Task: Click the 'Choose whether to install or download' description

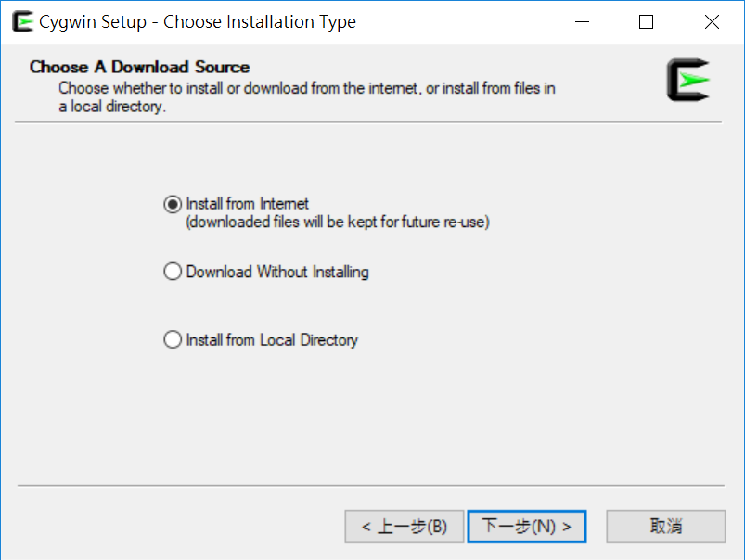Action: coord(307,89)
